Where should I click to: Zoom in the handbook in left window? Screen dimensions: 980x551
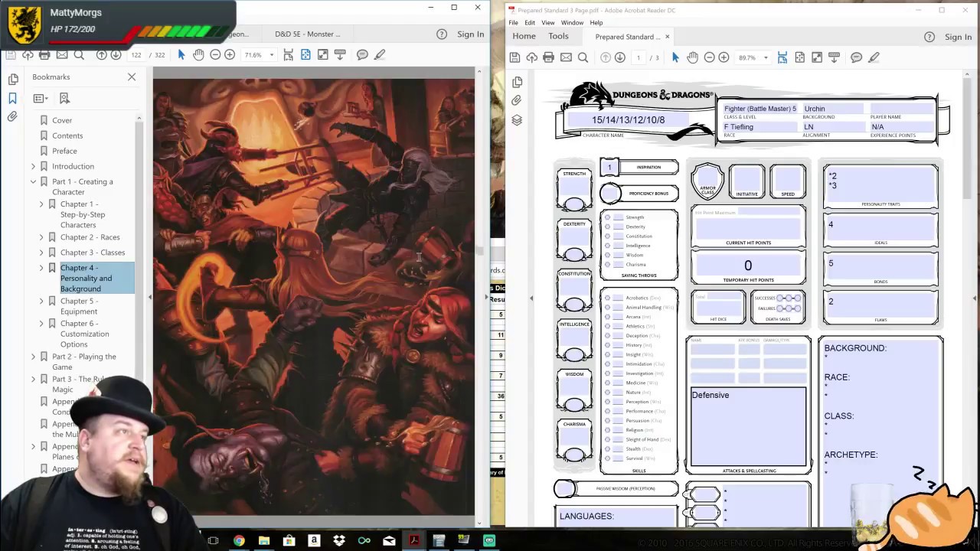point(230,54)
